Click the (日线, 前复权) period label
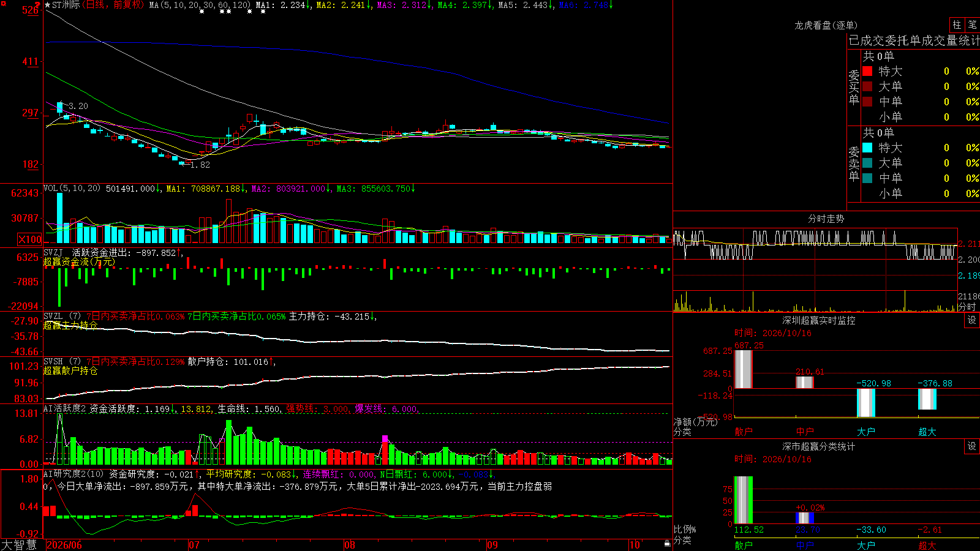 pyautogui.click(x=113, y=5)
